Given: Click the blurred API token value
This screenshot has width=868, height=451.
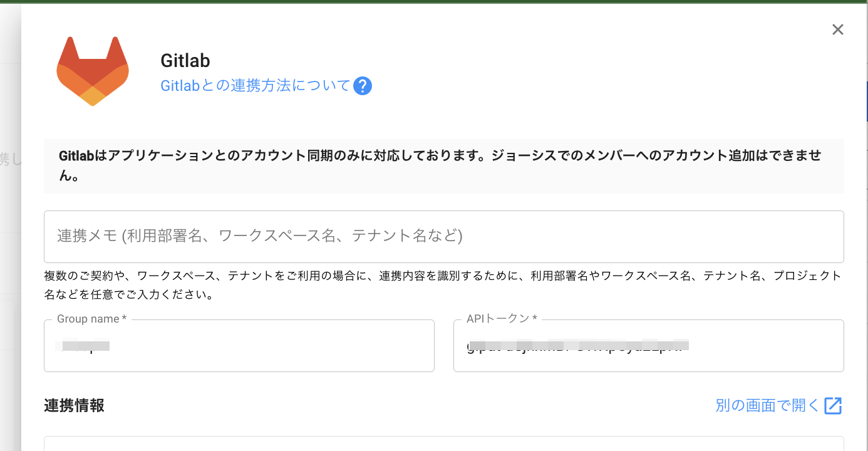Looking at the screenshot, I should (577, 345).
